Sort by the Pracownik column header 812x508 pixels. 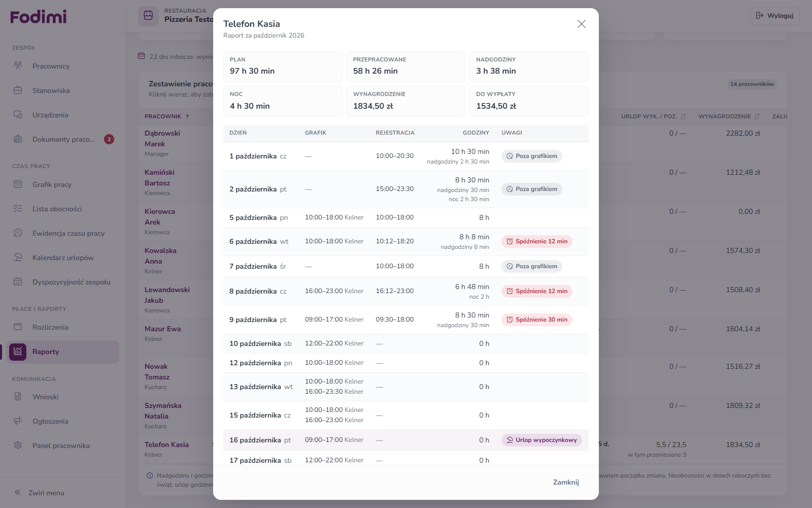click(x=167, y=116)
